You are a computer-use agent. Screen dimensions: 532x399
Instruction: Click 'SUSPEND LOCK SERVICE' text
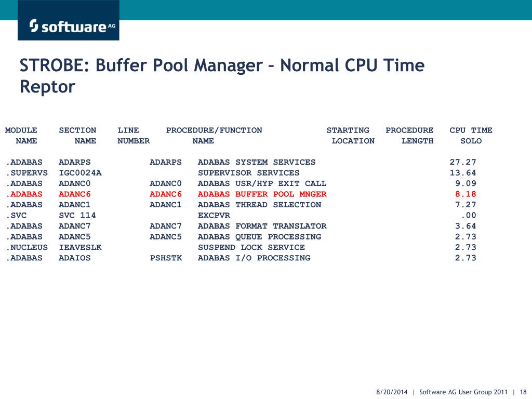251,247
